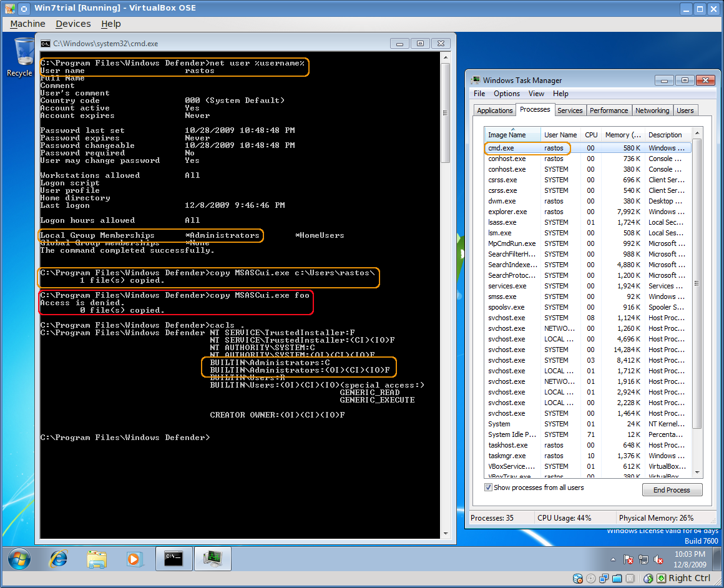Open the Task Manager Help menu

560,93
